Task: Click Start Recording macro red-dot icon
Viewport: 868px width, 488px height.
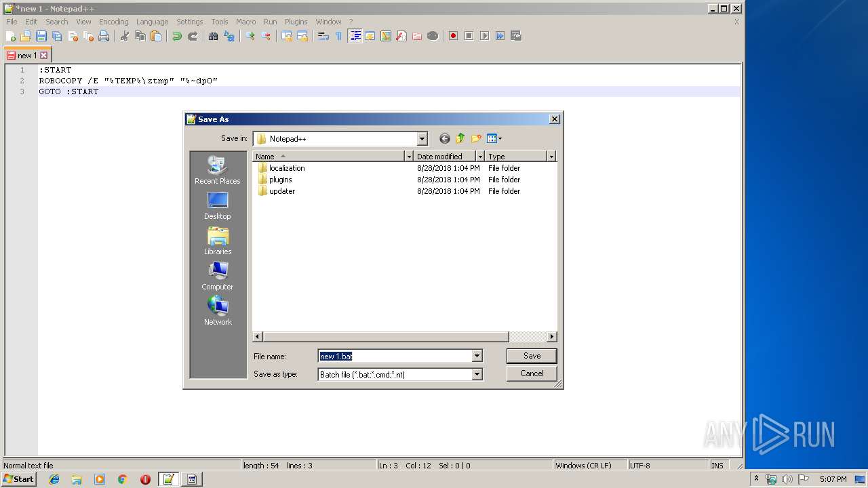Action: click(x=453, y=36)
